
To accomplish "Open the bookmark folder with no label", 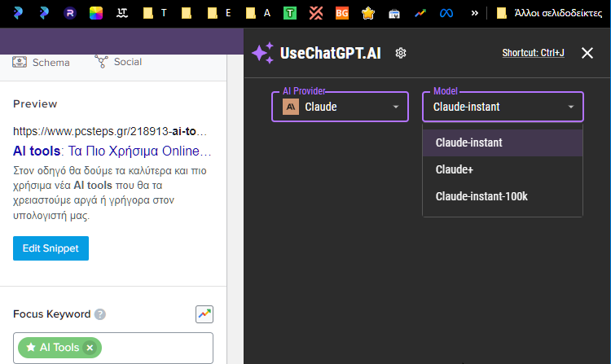I will coord(187,13).
